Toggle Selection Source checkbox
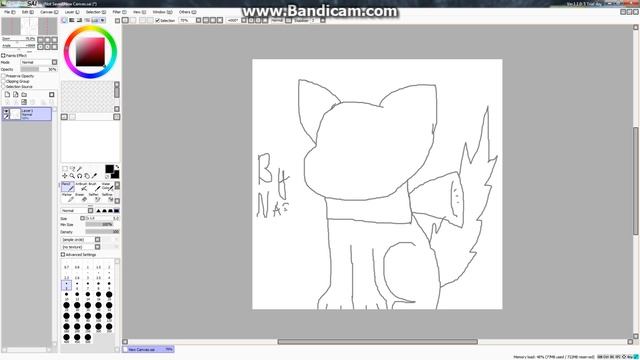640x360 pixels. [x=4, y=87]
